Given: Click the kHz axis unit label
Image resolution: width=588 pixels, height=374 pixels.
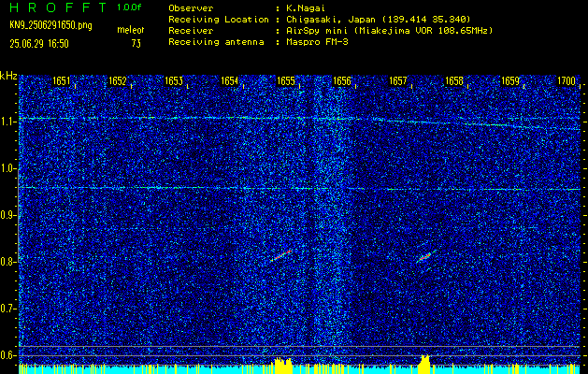Looking at the screenshot, I should 8,76.
